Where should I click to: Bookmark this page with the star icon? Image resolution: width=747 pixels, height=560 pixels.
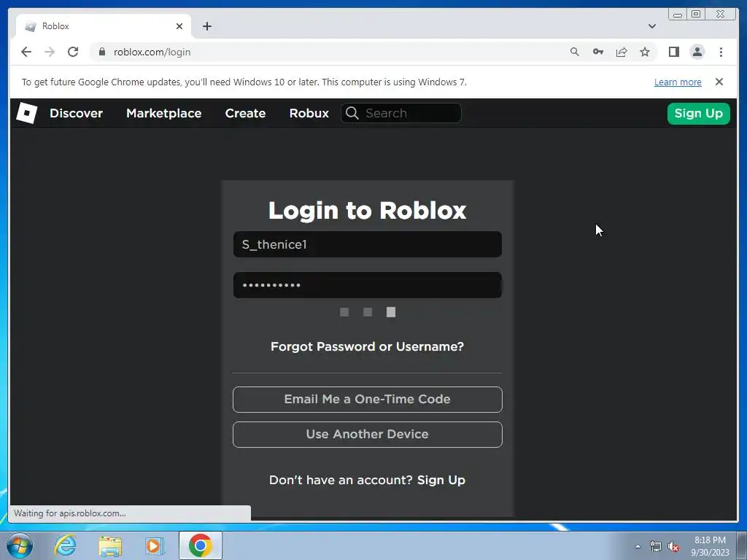[x=645, y=52]
